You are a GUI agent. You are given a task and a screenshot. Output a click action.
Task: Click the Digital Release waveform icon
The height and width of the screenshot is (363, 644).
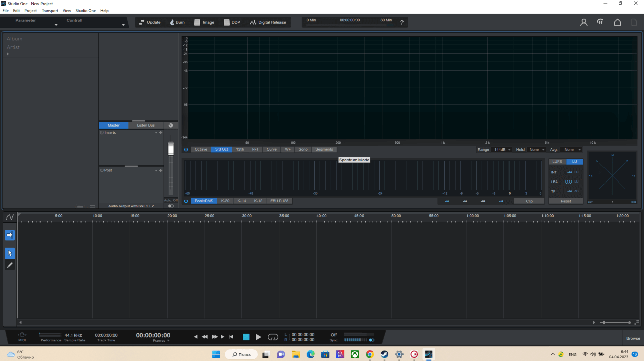[x=253, y=22]
